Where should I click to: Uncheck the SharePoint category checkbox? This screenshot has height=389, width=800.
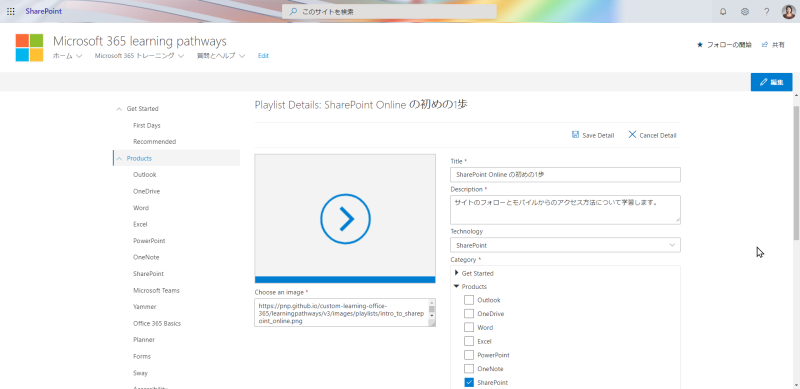tap(469, 382)
